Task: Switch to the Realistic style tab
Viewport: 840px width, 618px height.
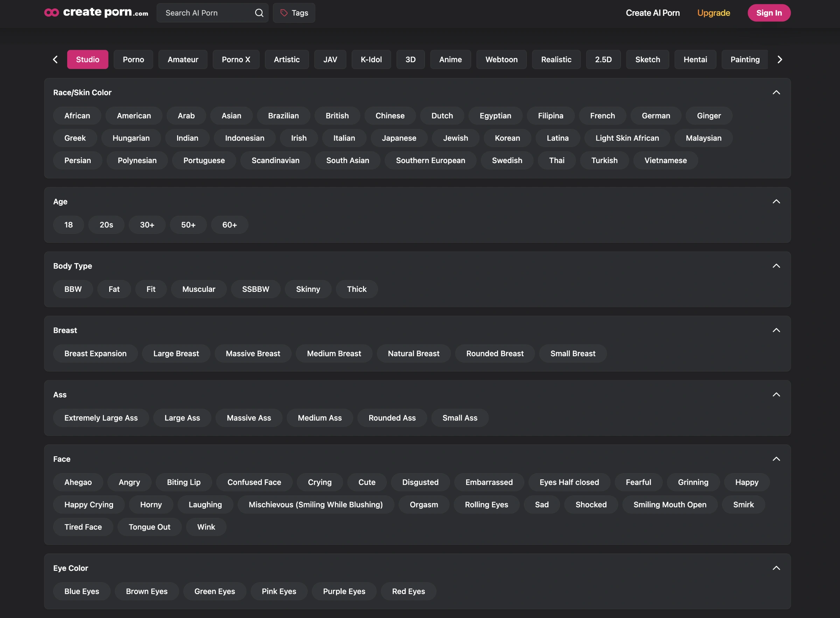Action: pos(556,59)
